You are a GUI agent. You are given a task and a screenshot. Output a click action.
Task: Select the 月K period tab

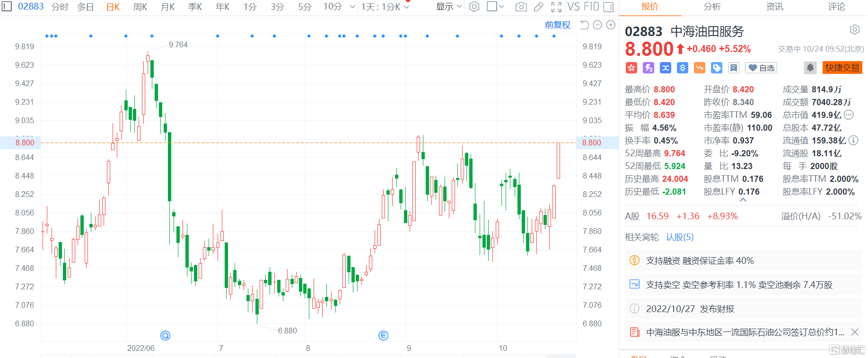pyautogui.click(x=168, y=7)
